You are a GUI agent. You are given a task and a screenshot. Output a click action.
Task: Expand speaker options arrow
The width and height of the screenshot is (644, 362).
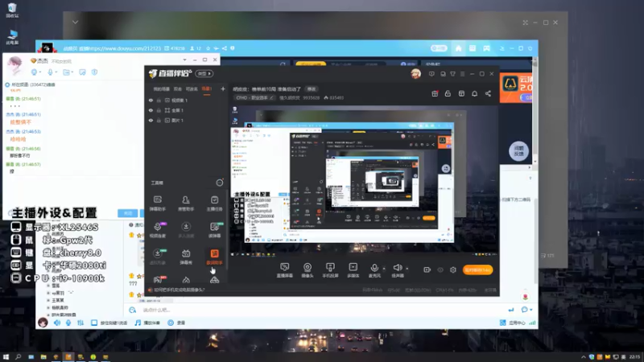point(407,269)
